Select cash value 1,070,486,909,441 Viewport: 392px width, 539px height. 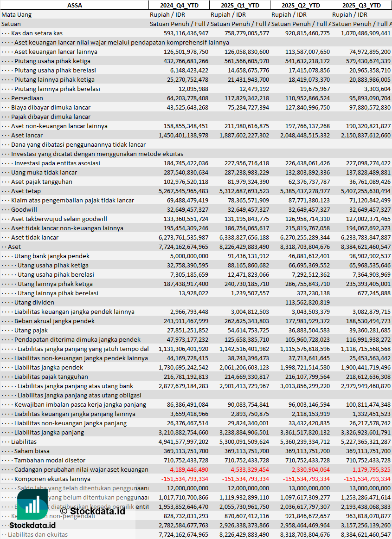[x=366, y=33]
